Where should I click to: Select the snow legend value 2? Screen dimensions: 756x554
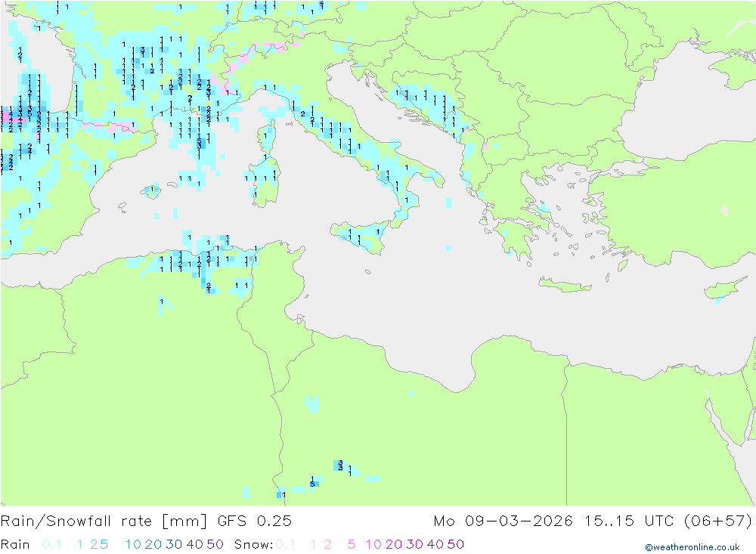coord(327,544)
